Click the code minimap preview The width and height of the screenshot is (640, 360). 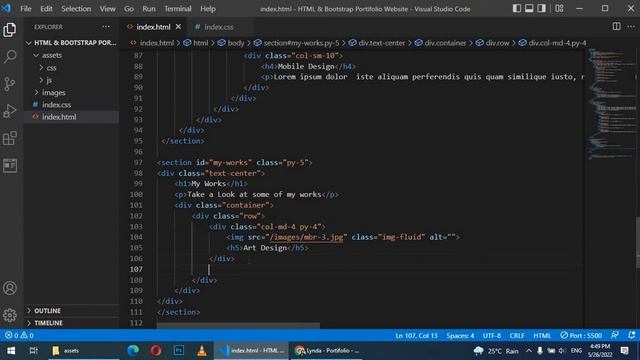pyautogui.click(x=611, y=104)
